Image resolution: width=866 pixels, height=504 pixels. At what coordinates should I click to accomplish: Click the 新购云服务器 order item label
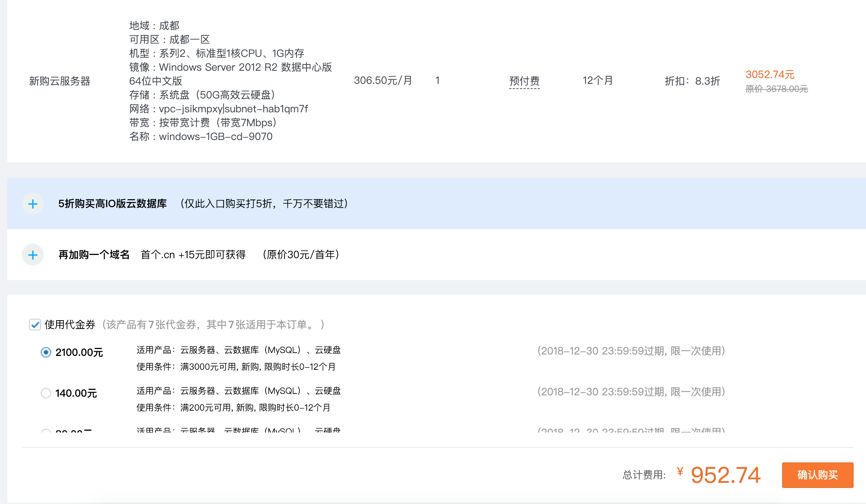pyautogui.click(x=60, y=81)
